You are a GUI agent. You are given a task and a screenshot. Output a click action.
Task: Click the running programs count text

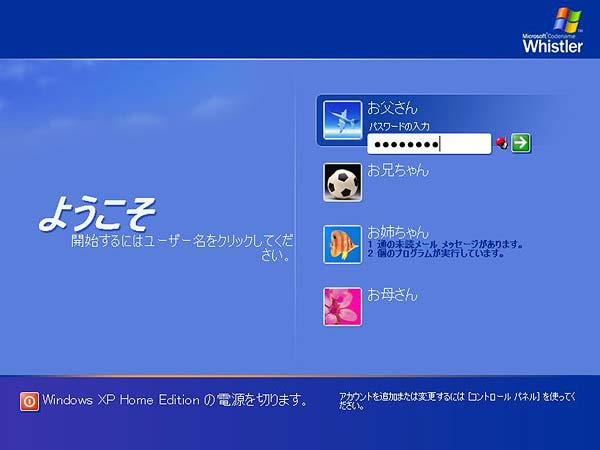pyautogui.click(x=436, y=253)
